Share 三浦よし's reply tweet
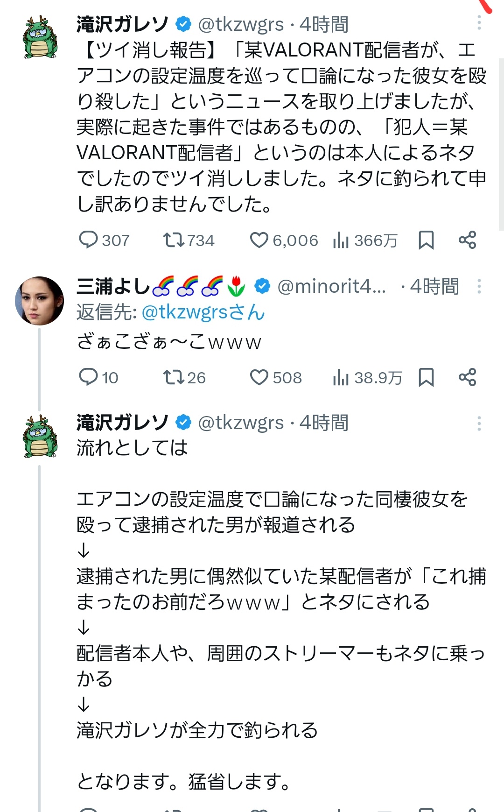Image resolution: width=504 pixels, height=812 pixels. click(467, 377)
